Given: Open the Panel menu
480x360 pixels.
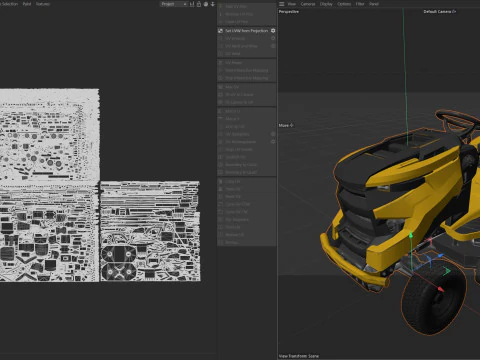Looking at the screenshot, I should (374, 4).
